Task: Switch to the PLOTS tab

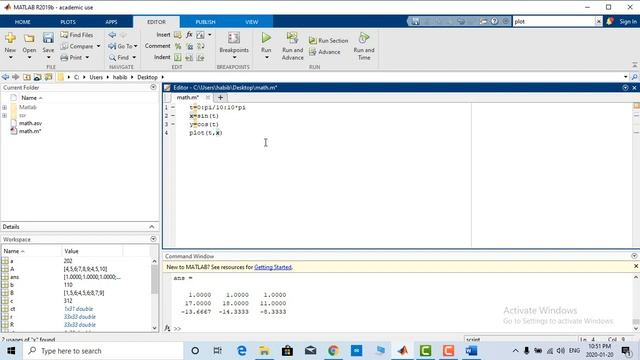Action: [x=68, y=22]
